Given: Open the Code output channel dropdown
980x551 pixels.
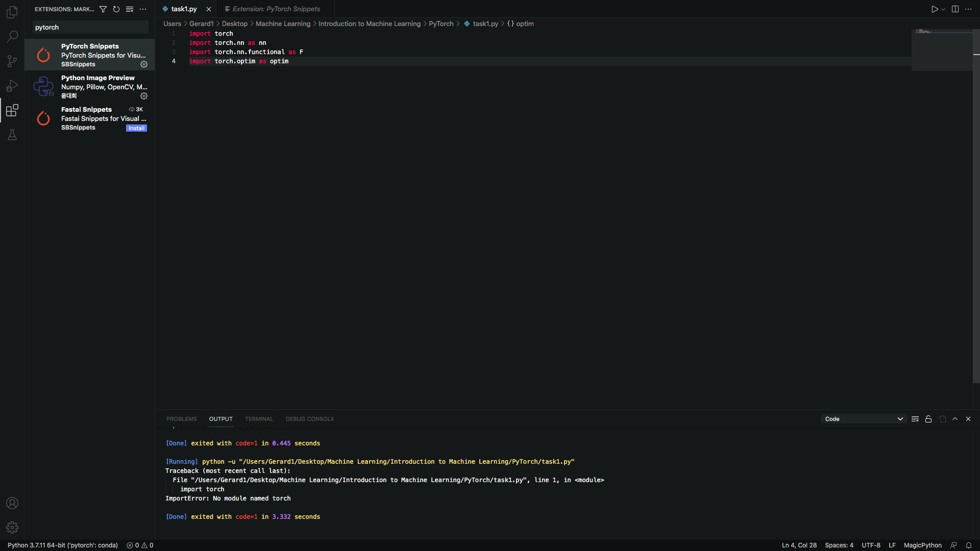Looking at the screenshot, I should coord(864,419).
